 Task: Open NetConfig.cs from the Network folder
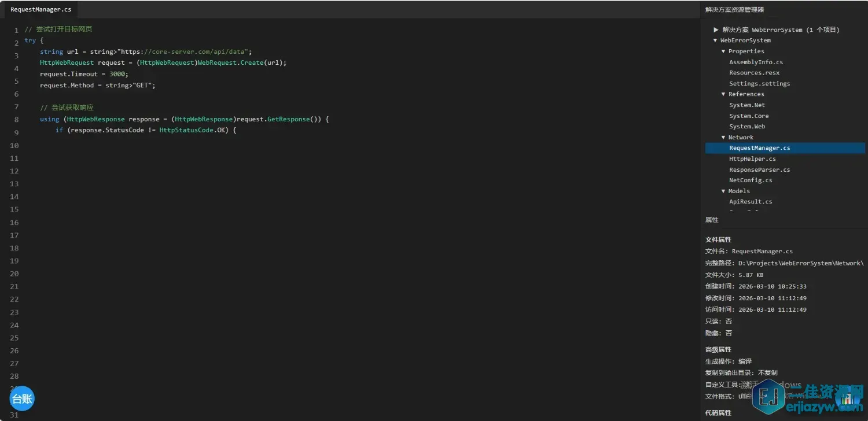751,180
